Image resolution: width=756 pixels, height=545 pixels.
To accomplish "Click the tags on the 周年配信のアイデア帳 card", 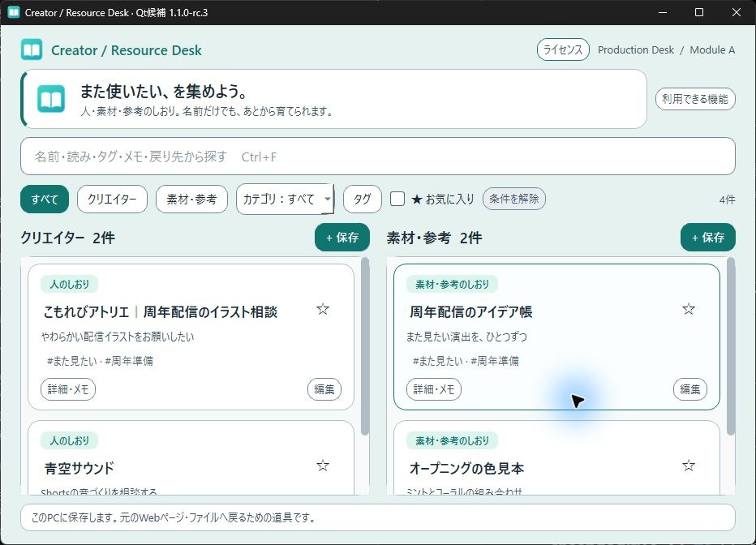I will (466, 361).
